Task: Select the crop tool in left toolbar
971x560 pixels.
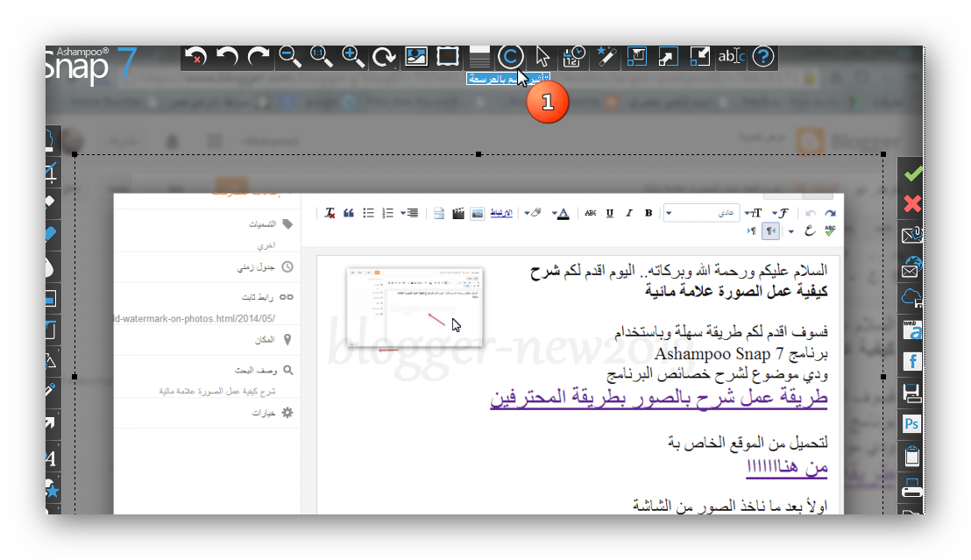Action: (x=52, y=172)
